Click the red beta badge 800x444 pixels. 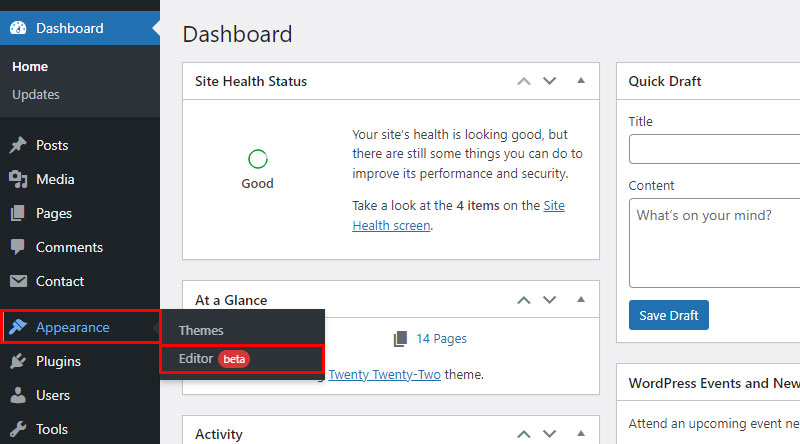(234, 359)
